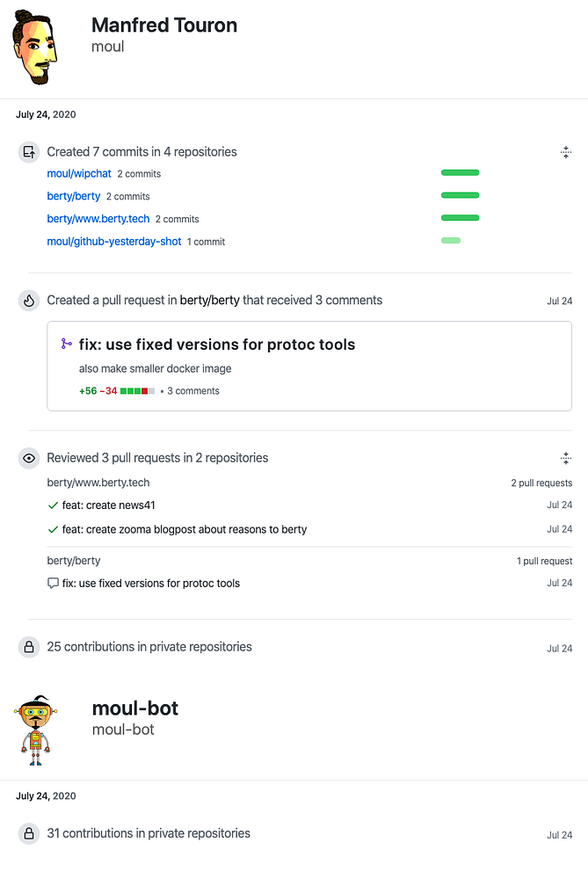
Task: Collapse the Created 7 commits section
Action: point(566,152)
